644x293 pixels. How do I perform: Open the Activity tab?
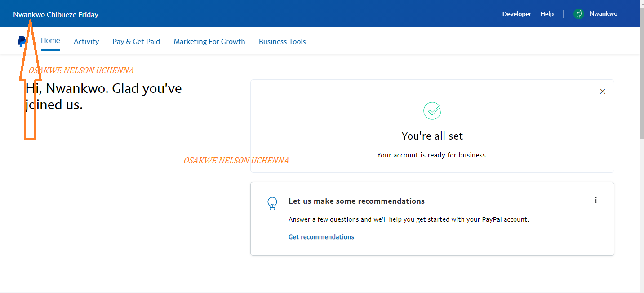pos(86,41)
